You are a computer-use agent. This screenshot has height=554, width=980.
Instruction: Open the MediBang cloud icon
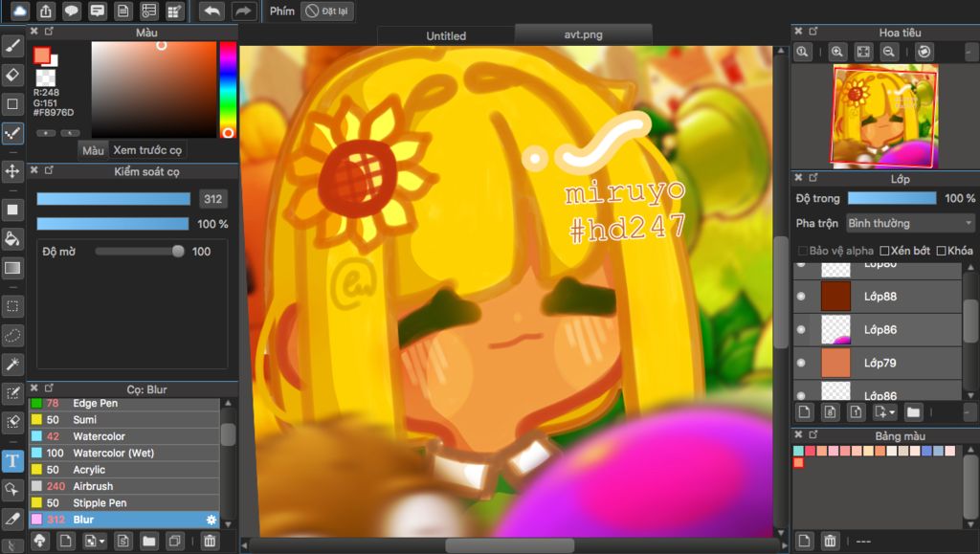click(20, 11)
